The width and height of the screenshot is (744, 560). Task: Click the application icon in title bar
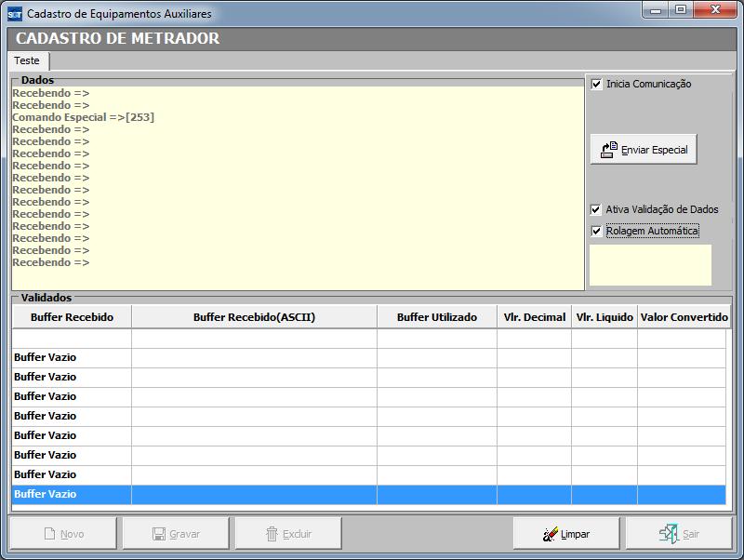pyautogui.click(x=14, y=14)
